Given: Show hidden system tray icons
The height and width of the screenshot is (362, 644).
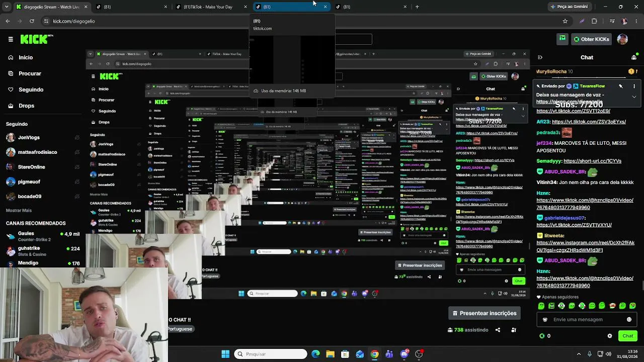Looking at the screenshot, I should pos(579,354).
